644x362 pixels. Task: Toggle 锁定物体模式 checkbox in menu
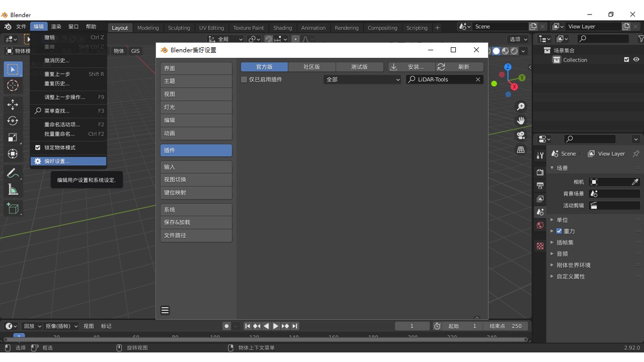point(38,148)
